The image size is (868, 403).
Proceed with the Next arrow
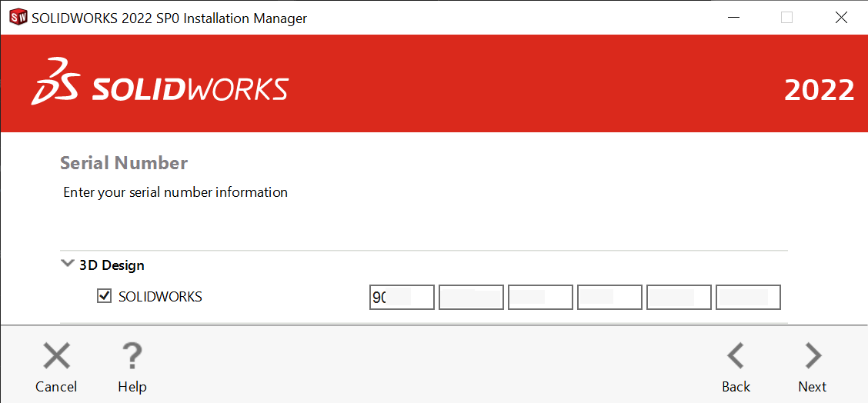pyautogui.click(x=813, y=366)
